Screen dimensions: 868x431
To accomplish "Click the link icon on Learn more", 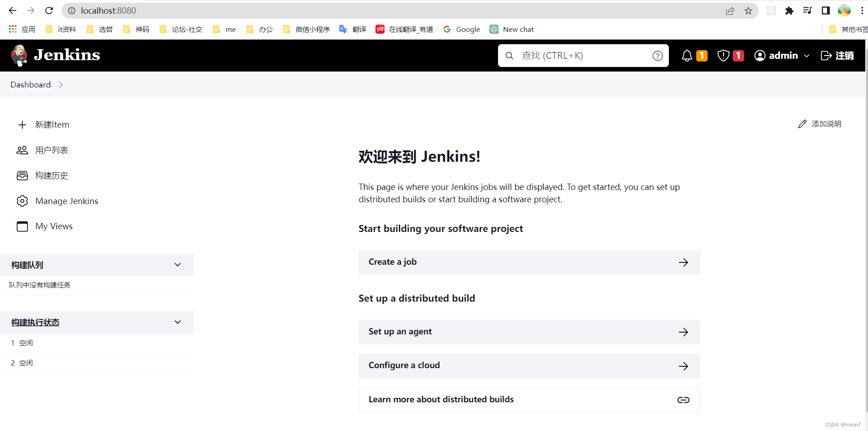I will click(683, 400).
